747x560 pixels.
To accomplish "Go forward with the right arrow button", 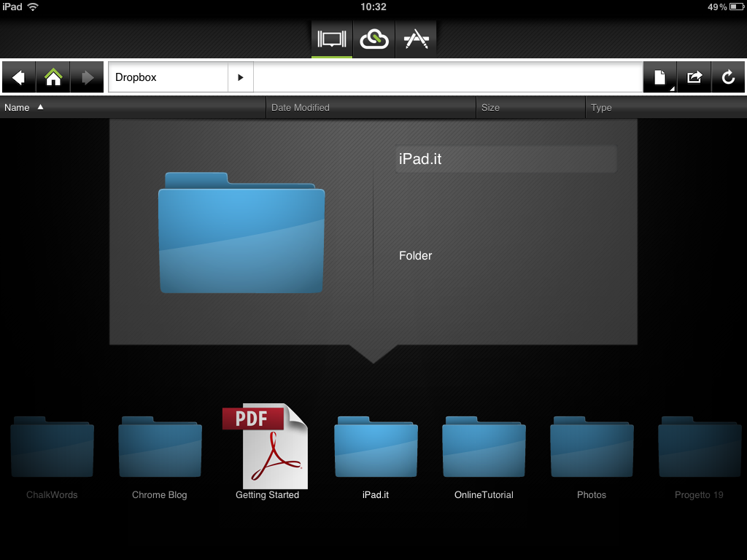I will coord(88,77).
